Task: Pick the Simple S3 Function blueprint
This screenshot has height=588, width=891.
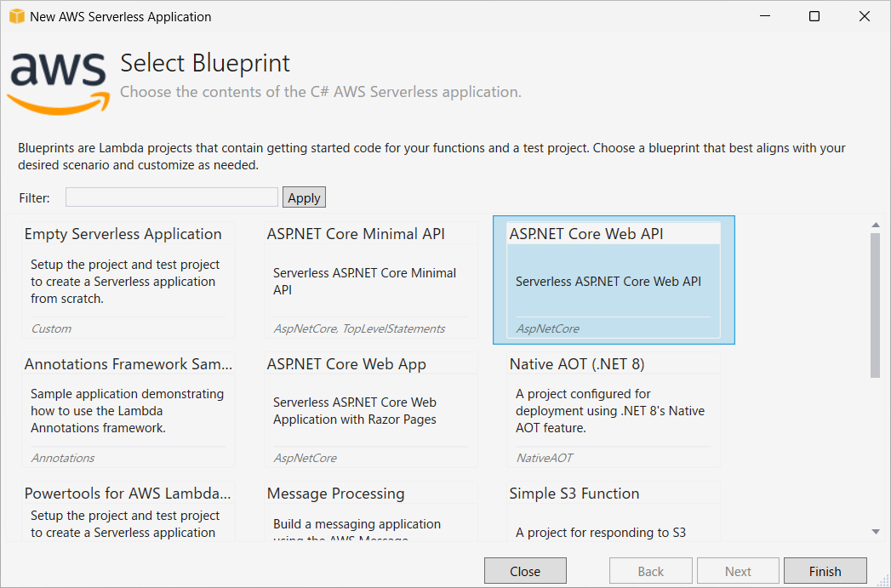Action: click(x=614, y=511)
